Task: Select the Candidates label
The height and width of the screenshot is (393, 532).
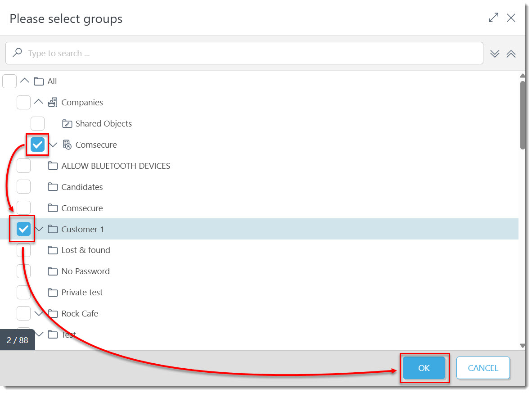Action: (x=82, y=187)
